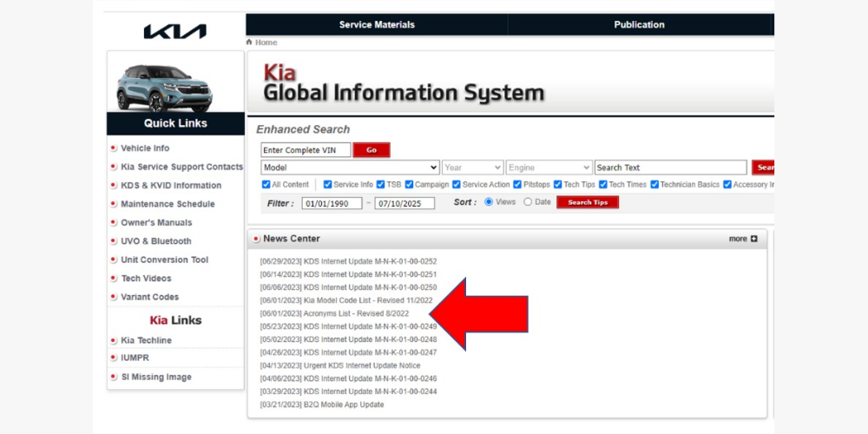Select the Date sort radio button
Image resolution: width=868 pixels, height=434 pixels.
point(528,202)
